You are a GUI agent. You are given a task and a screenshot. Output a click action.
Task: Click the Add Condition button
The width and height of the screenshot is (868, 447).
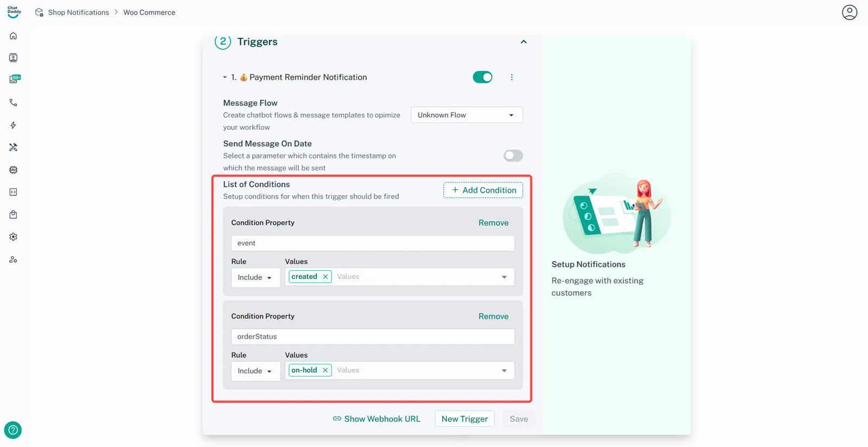(483, 190)
